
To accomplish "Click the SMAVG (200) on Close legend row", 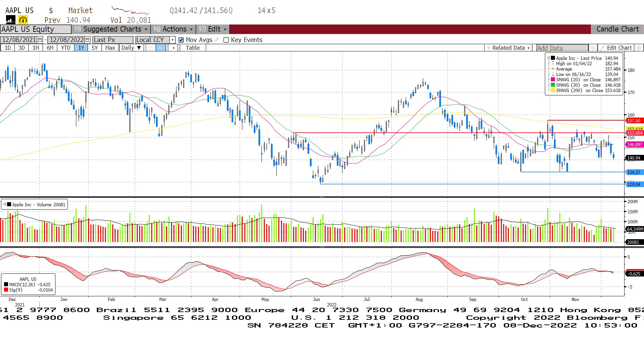I will (x=586, y=90).
